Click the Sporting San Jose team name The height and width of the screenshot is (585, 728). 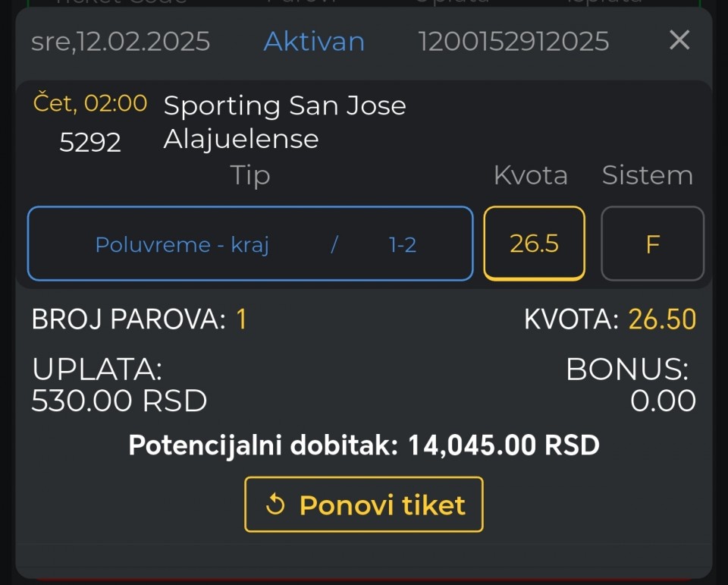285,105
